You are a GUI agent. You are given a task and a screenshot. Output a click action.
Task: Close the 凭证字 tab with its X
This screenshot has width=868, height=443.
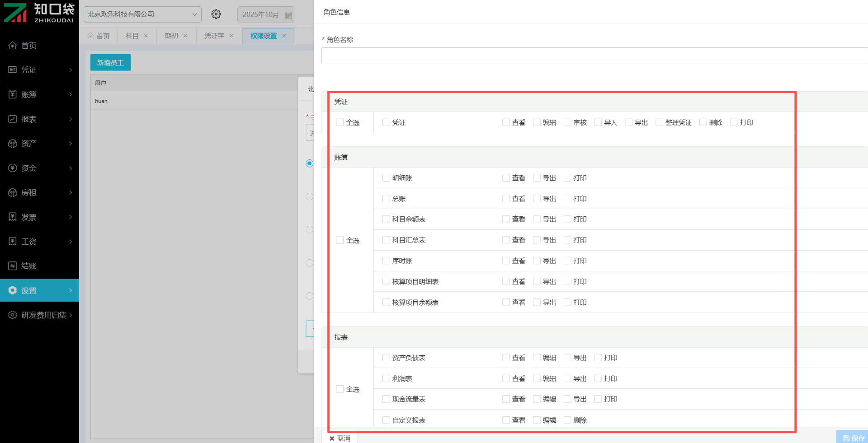(x=231, y=36)
